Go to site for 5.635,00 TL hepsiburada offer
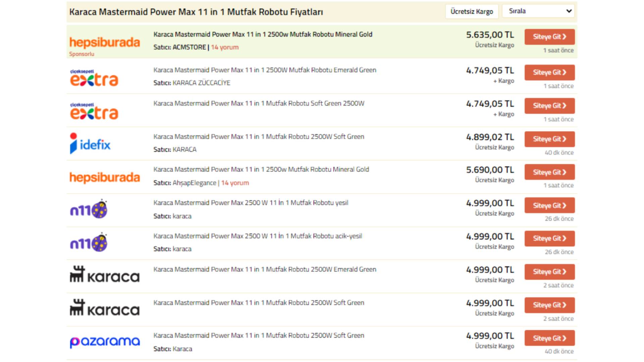The image size is (644, 362). (x=550, y=37)
